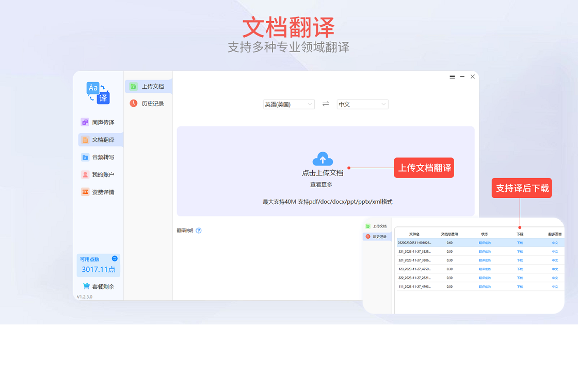Download file 222_2023-11-27_2821 via 下载 link
This screenshot has height=392, width=578.
click(x=520, y=278)
